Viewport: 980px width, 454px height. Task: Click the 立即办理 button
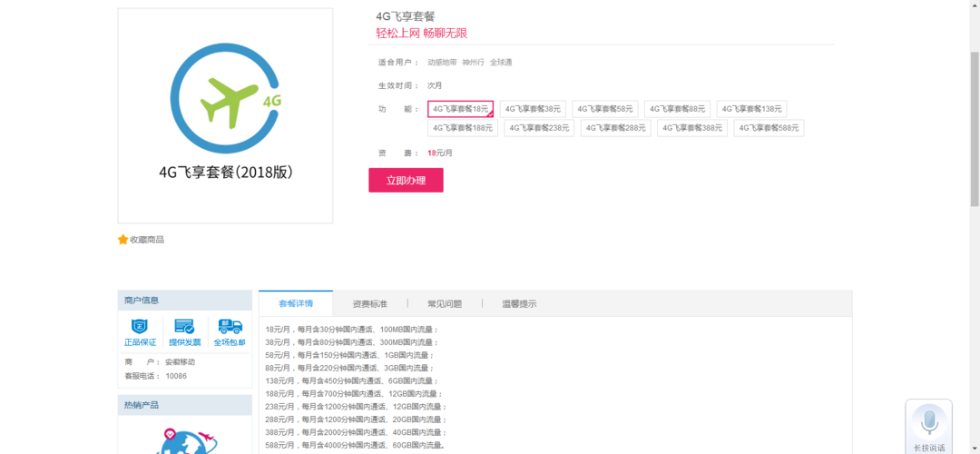[x=406, y=180]
